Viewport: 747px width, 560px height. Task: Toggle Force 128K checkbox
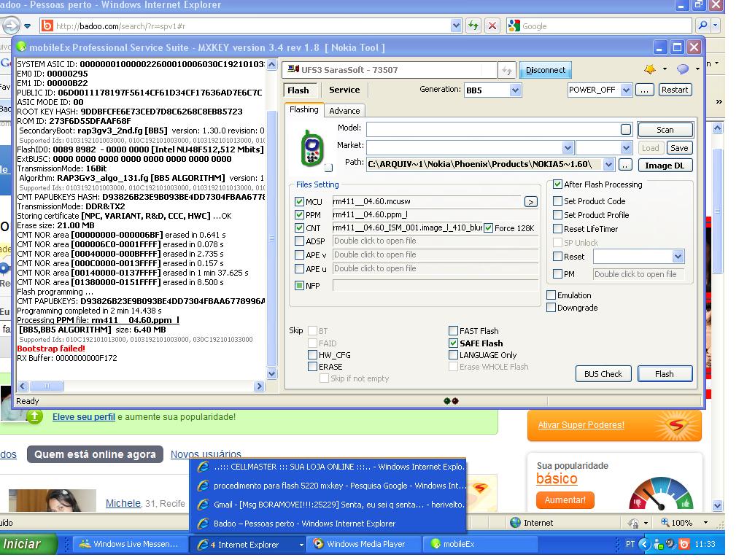[x=488, y=228]
